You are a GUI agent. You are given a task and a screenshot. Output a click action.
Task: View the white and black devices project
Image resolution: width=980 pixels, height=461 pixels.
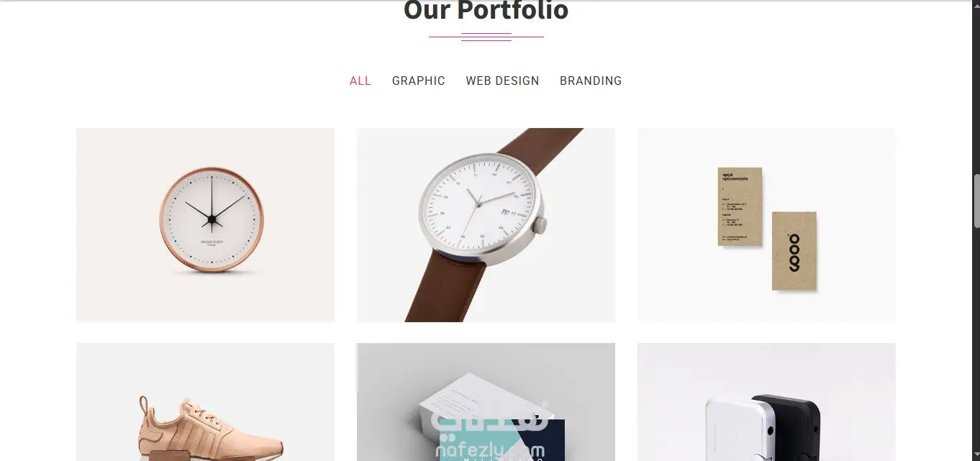pyautogui.click(x=766, y=402)
